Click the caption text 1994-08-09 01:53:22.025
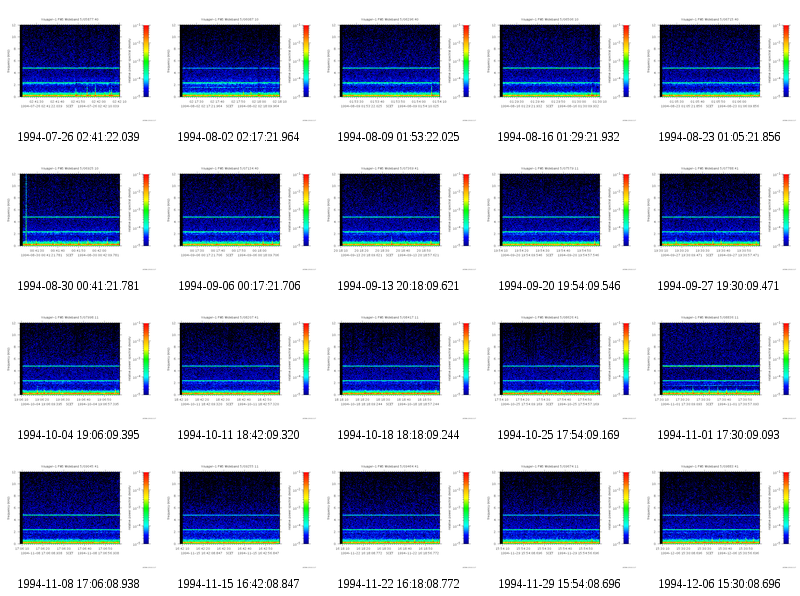 pyautogui.click(x=398, y=137)
